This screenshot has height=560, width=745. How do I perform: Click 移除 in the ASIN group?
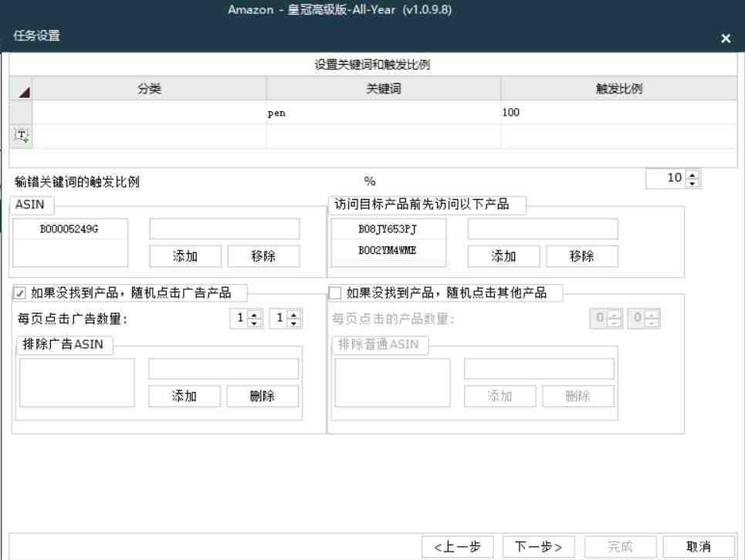(x=264, y=256)
